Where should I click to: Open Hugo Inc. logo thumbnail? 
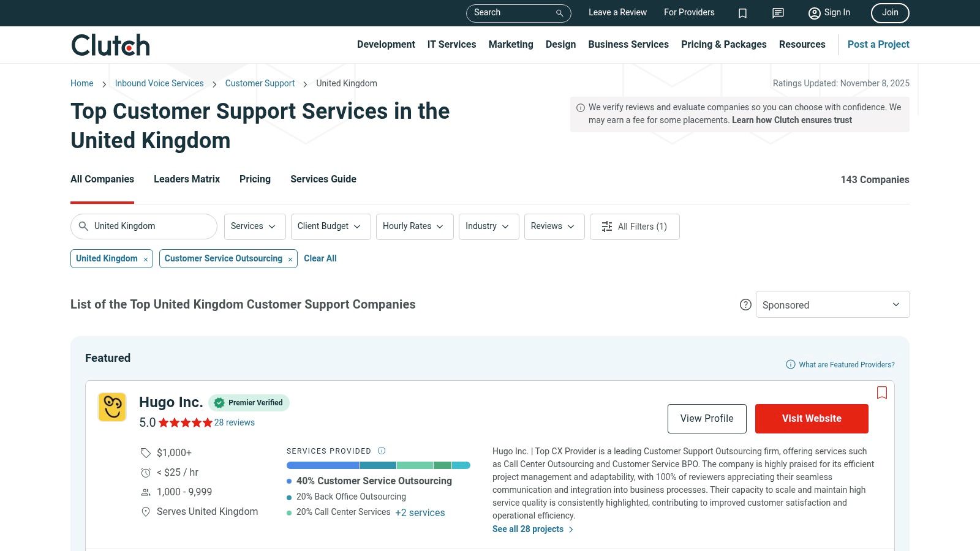pos(112,407)
